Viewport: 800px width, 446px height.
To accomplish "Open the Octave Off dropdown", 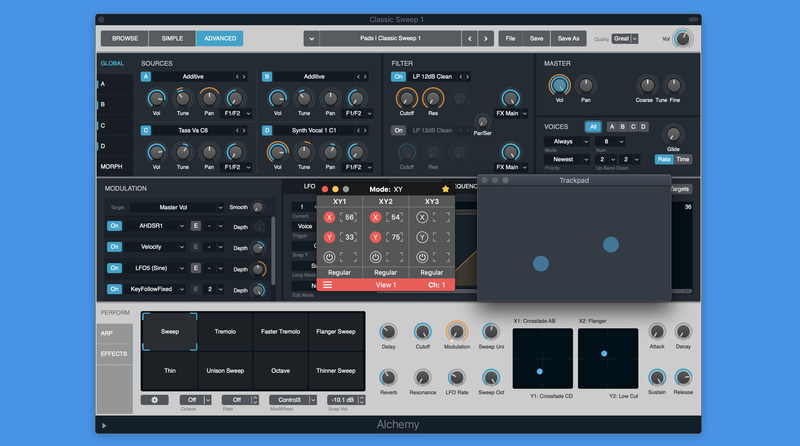I will point(195,400).
